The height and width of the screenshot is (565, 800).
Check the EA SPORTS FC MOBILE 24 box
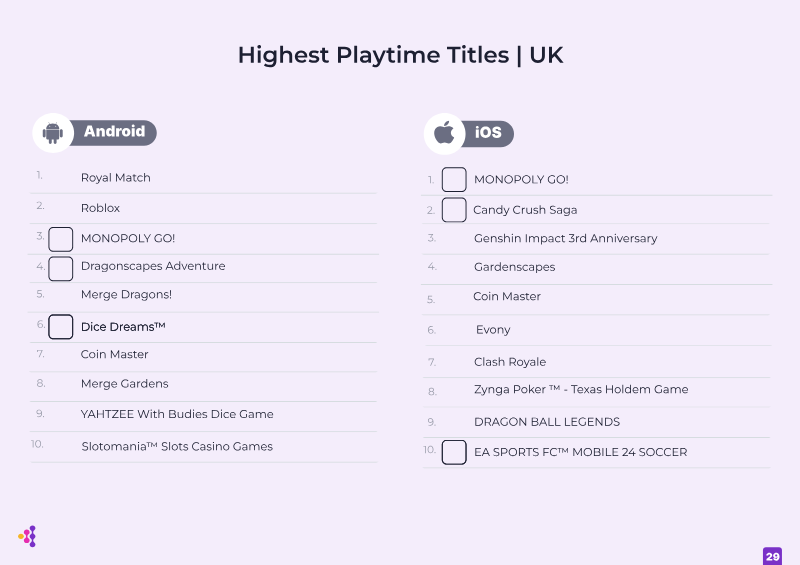454,452
